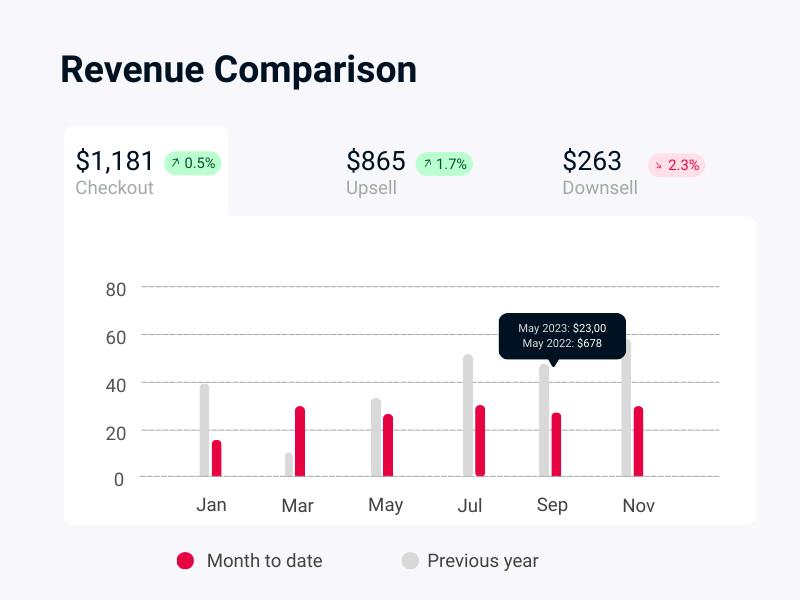This screenshot has width=800, height=600.
Task: Click the red bar for May
Action: [x=388, y=445]
